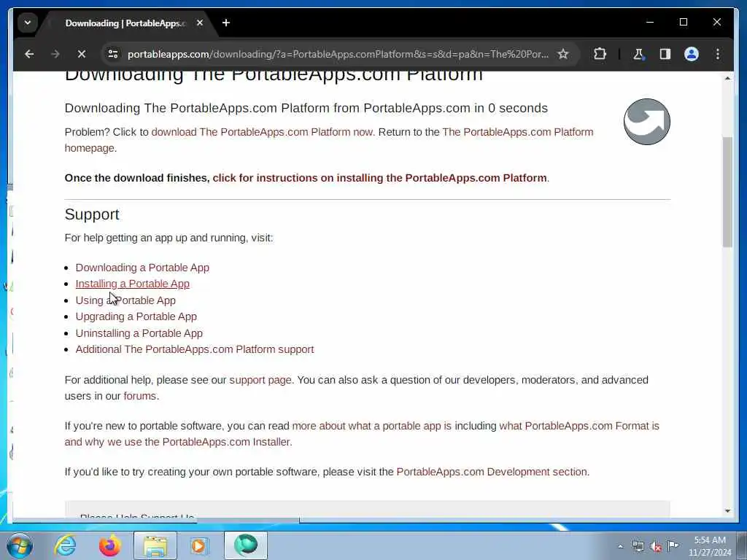
Task: Expand the tab search dropdown
Action: [28, 23]
